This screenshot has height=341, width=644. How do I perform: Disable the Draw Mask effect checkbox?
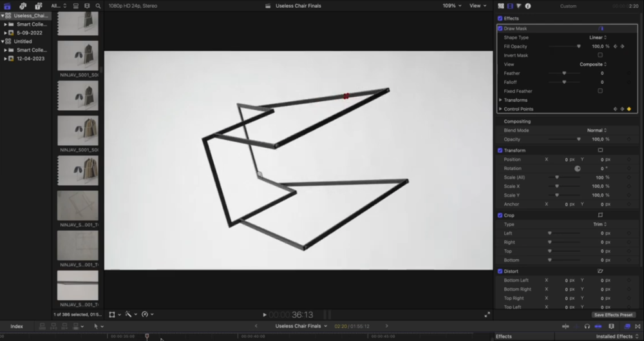pyautogui.click(x=500, y=28)
